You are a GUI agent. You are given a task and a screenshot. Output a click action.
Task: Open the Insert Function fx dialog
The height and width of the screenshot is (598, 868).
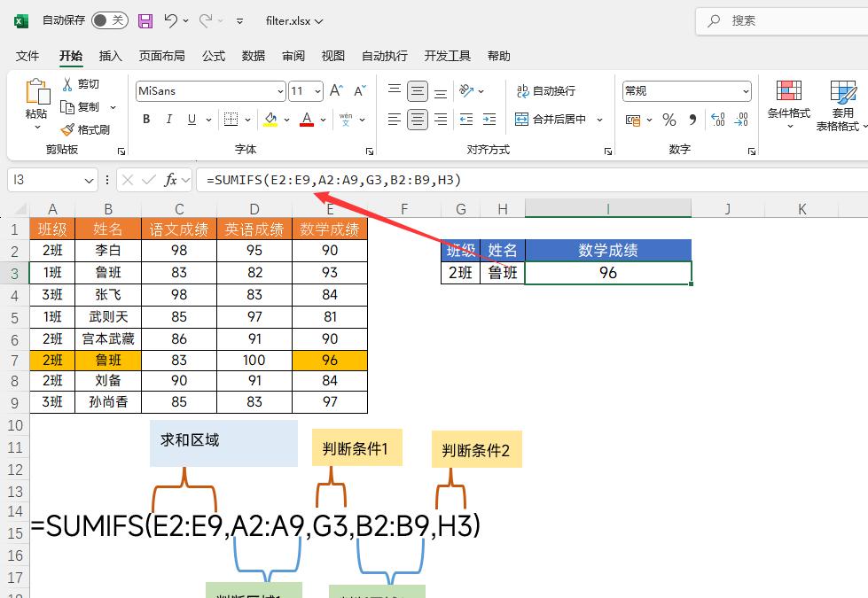170,180
